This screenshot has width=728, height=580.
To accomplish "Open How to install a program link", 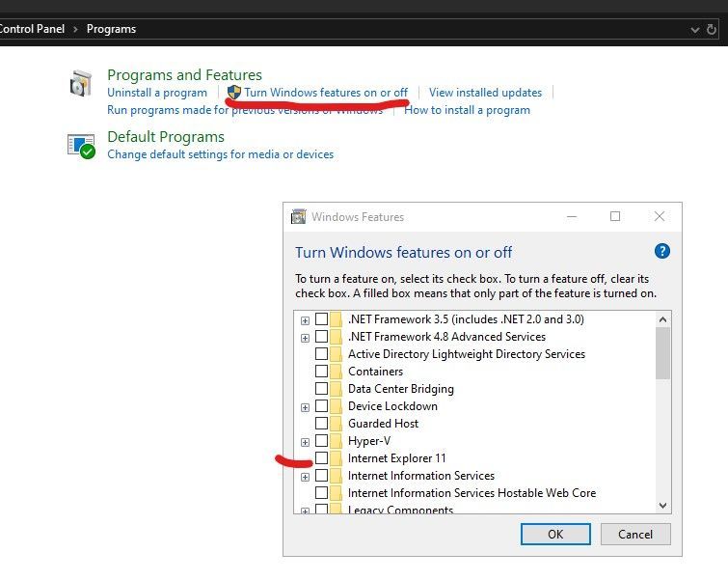I will pyautogui.click(x=467, y=110).
